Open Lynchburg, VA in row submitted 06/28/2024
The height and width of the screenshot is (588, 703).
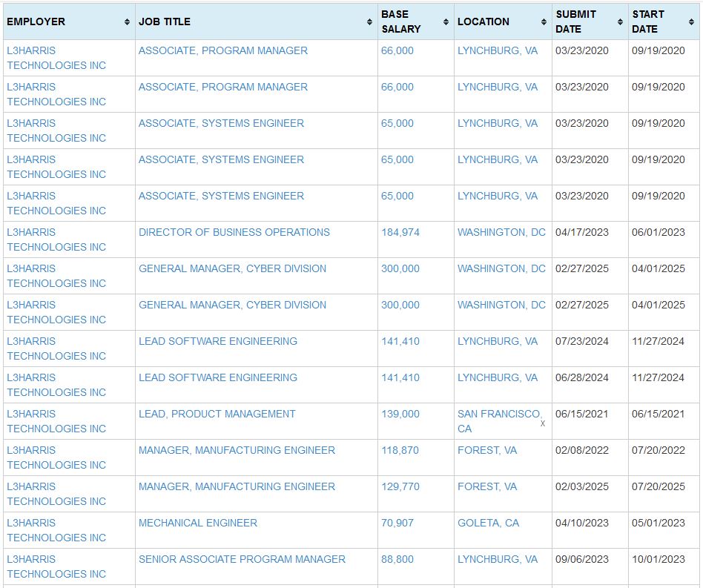498,377
